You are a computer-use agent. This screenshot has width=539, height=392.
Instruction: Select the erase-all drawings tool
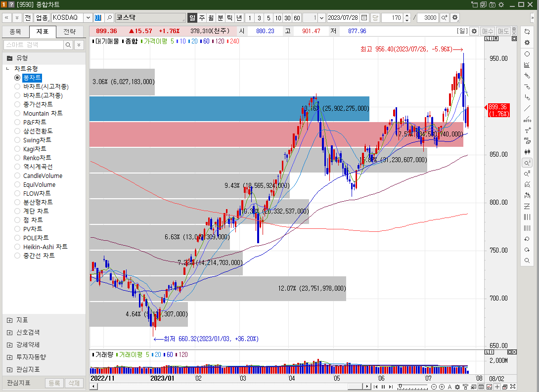point(527,141)
